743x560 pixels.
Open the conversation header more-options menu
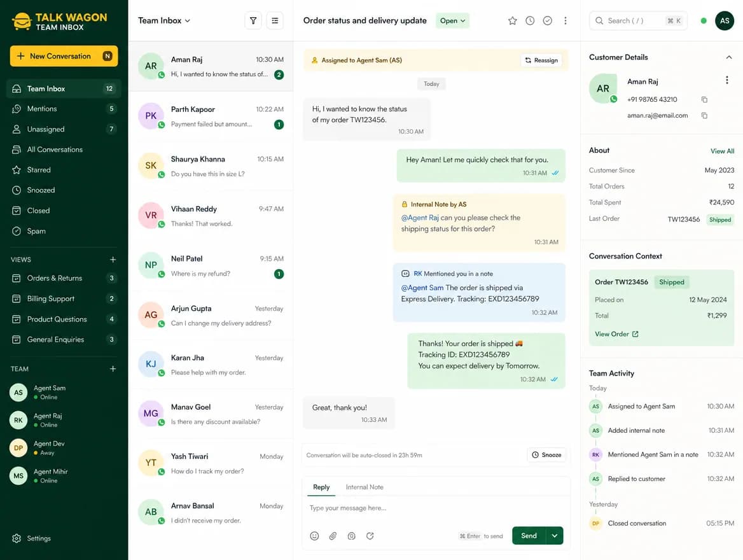566,21
